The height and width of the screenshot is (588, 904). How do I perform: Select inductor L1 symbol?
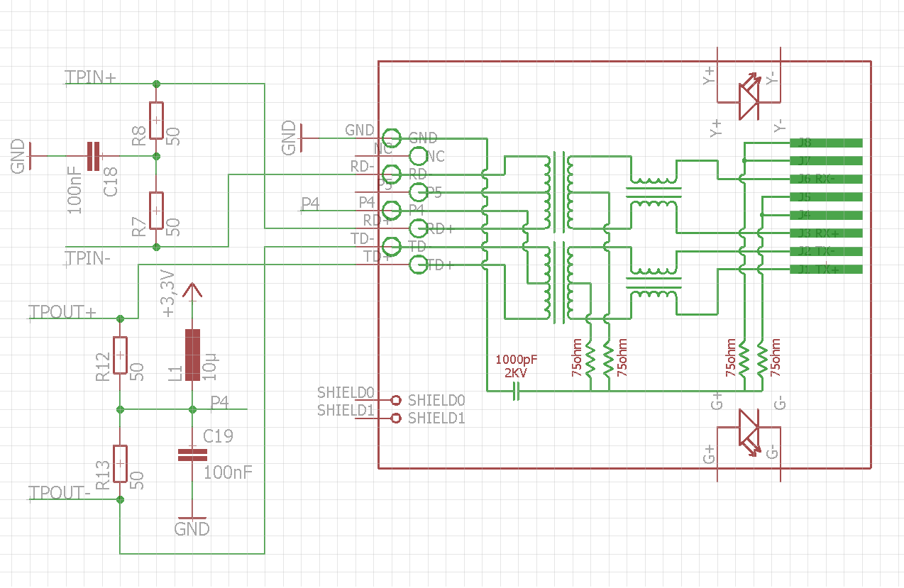click(192, 355)
